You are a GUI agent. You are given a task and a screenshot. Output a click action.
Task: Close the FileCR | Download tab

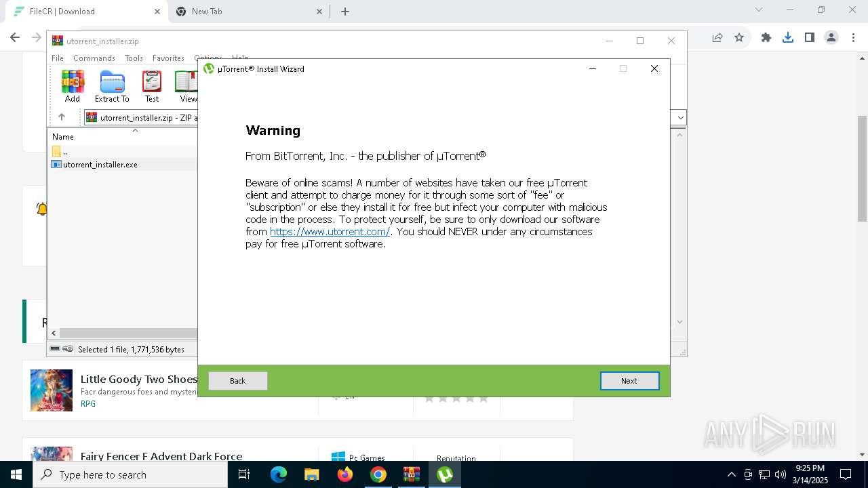157,12
